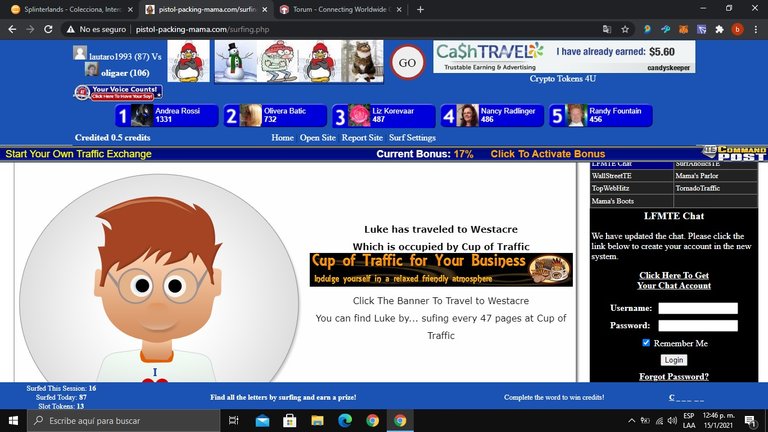Click the first penguin surf image
Image resolution: width=768 pixels, height=432 pixels.
(x=189, y=61)
